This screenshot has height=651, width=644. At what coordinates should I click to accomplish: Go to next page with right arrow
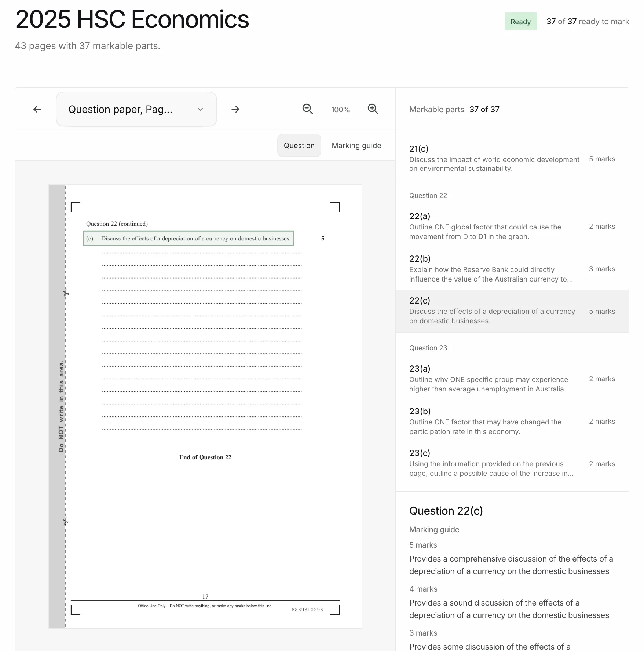tap(235, 109)
